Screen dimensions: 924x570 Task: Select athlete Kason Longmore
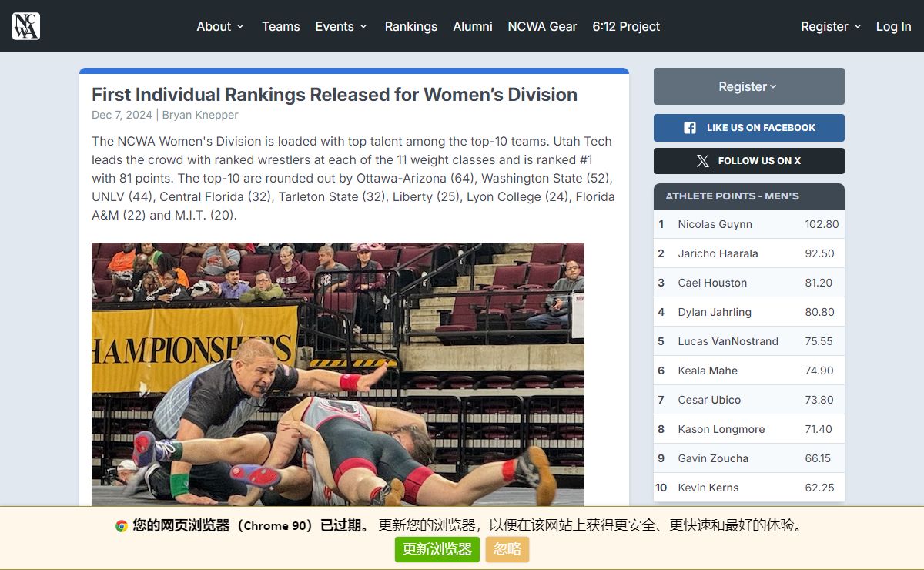point(721,429)
